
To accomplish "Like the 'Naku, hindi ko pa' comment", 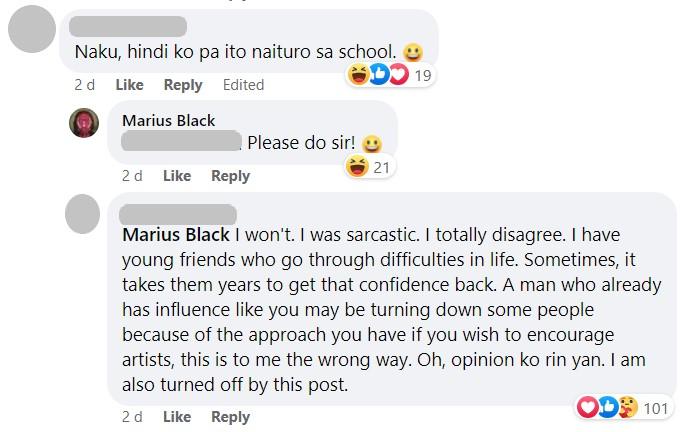I will tap(128, 85).
